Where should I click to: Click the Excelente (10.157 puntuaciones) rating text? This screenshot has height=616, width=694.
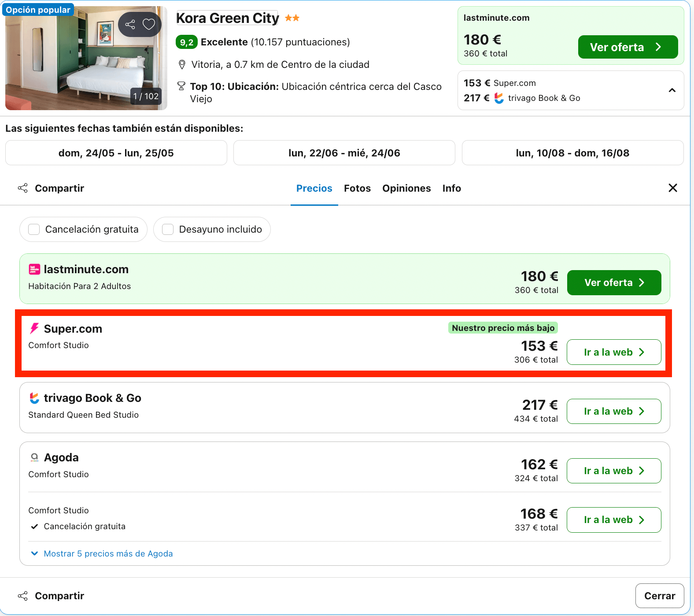pos(275,42)
